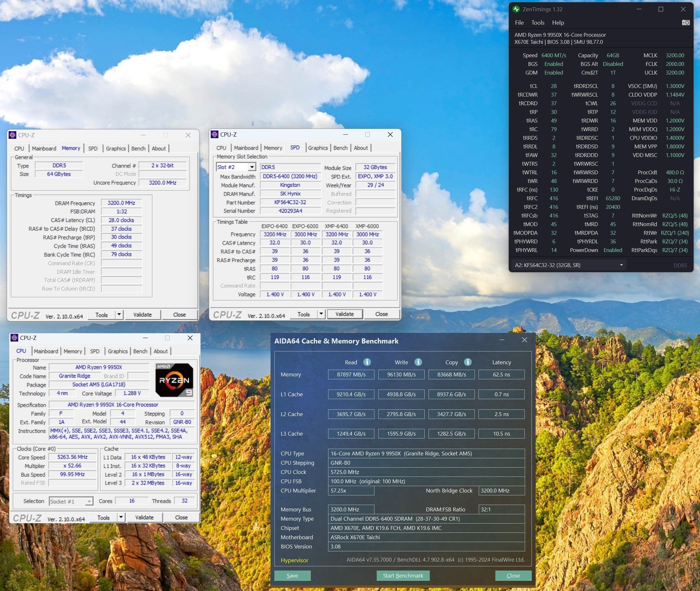Open About tab in CPU-Z Processor window
Viewport: 700px width, 591px height.
click(x=161, y=351)
